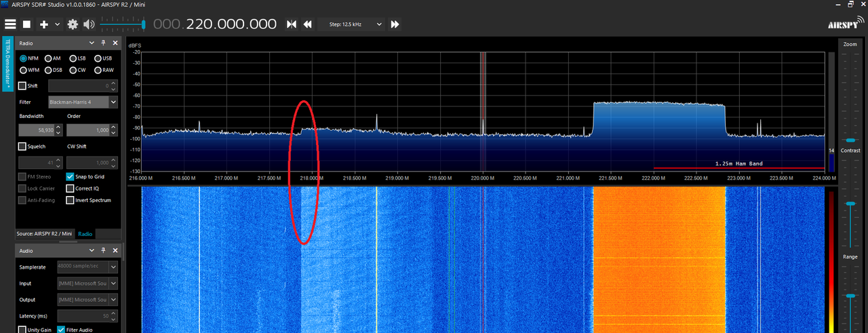Click the 218.000 M frequency axis label

pyautogui.click(x=311, y=178)
